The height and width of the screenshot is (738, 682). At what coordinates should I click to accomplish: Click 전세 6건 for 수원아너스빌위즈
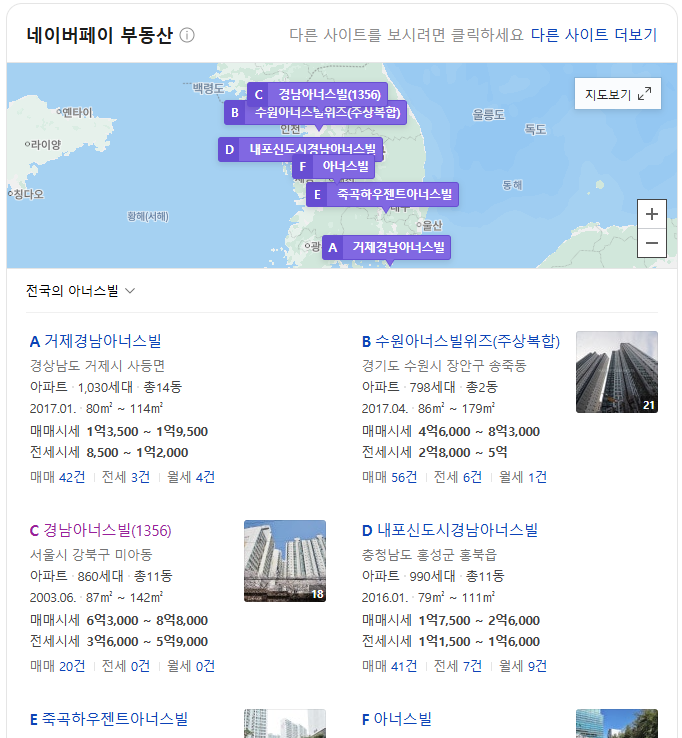457,477
